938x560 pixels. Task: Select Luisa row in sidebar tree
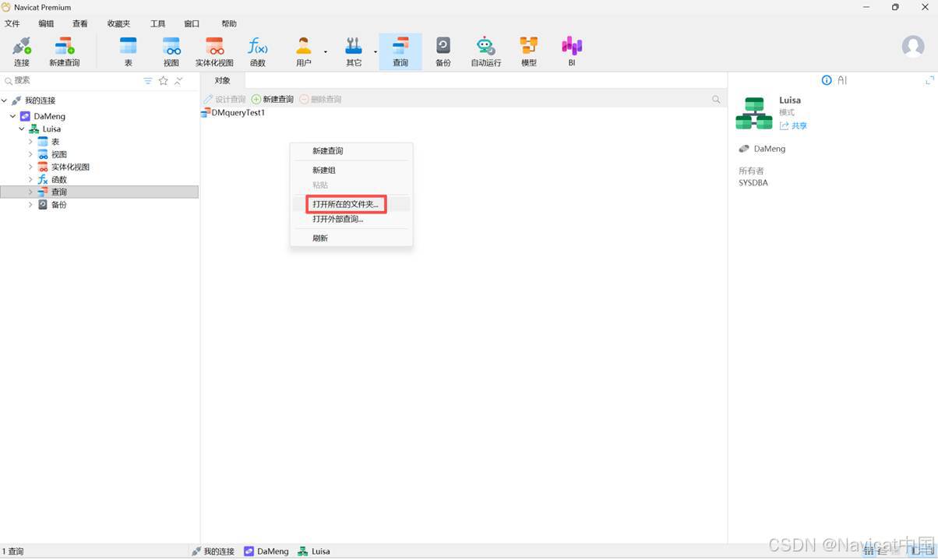click(x=100, y=129)
